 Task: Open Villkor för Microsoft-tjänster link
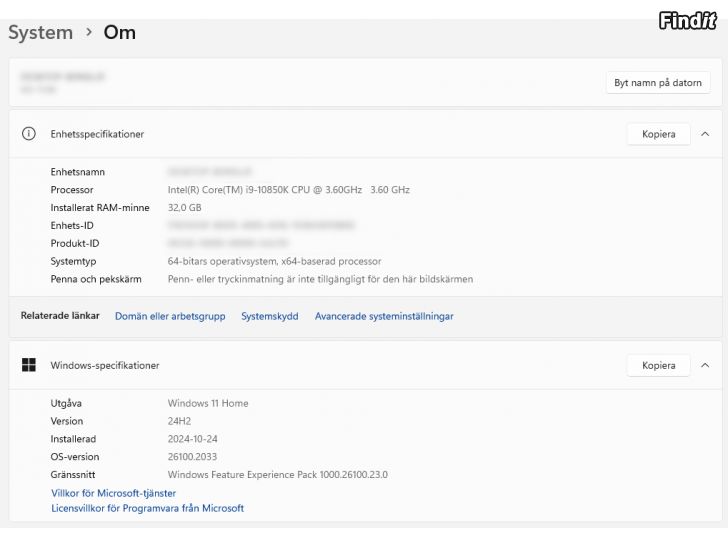click(113, 493)
